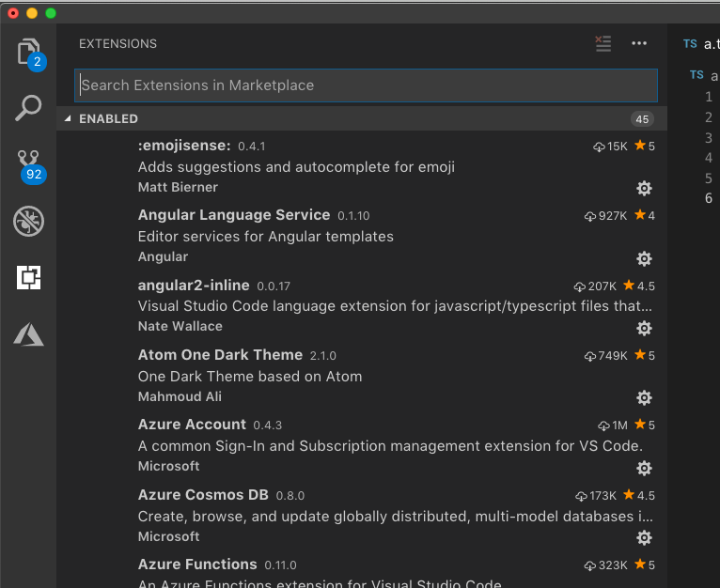
Task: Click version 0.1.10 of Angular Language Service
Action: pos(353,216)
